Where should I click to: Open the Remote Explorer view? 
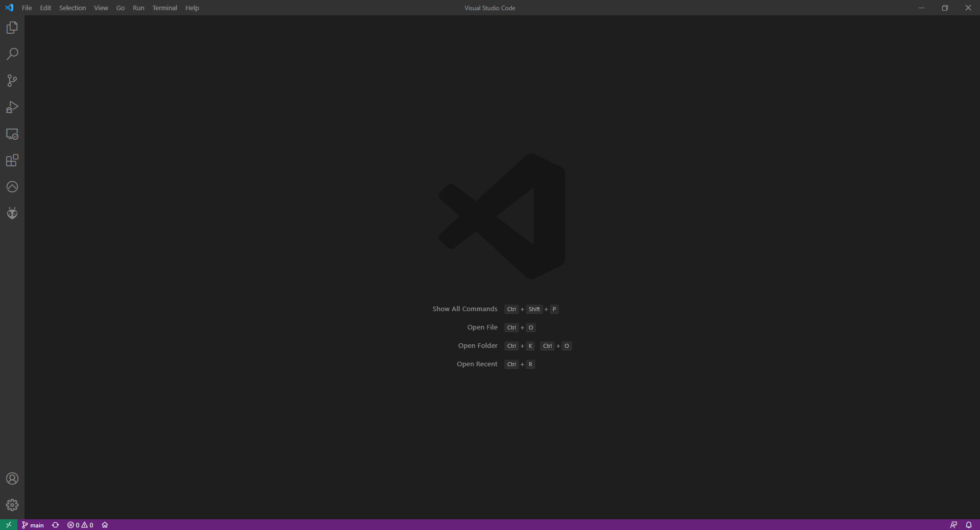pyautogui.click(x=12, y=134)
